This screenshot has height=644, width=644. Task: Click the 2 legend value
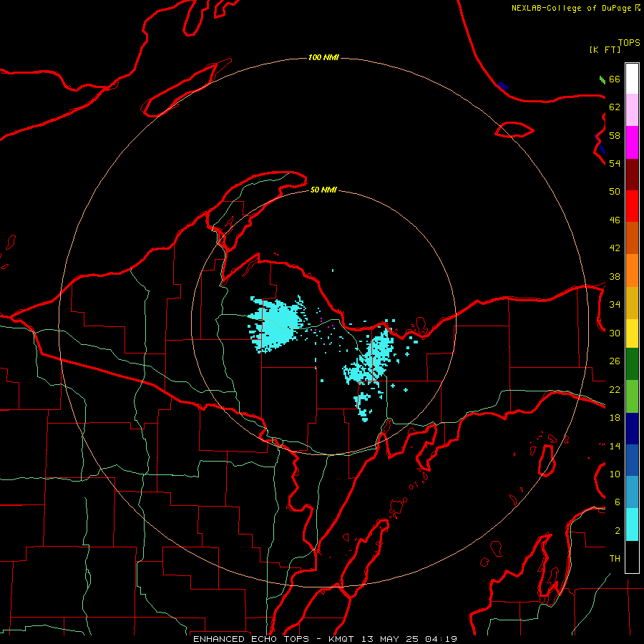[x=618, y=531]
